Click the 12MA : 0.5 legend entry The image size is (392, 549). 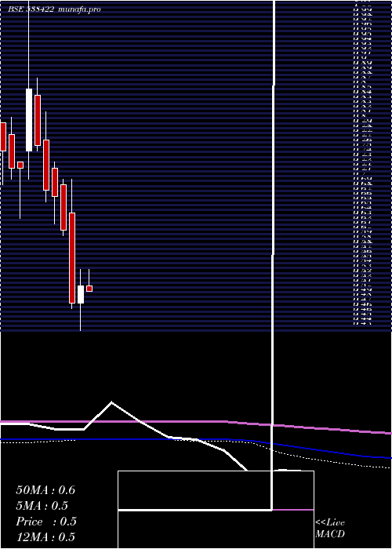pyautogui.click(x=45, y=537)
